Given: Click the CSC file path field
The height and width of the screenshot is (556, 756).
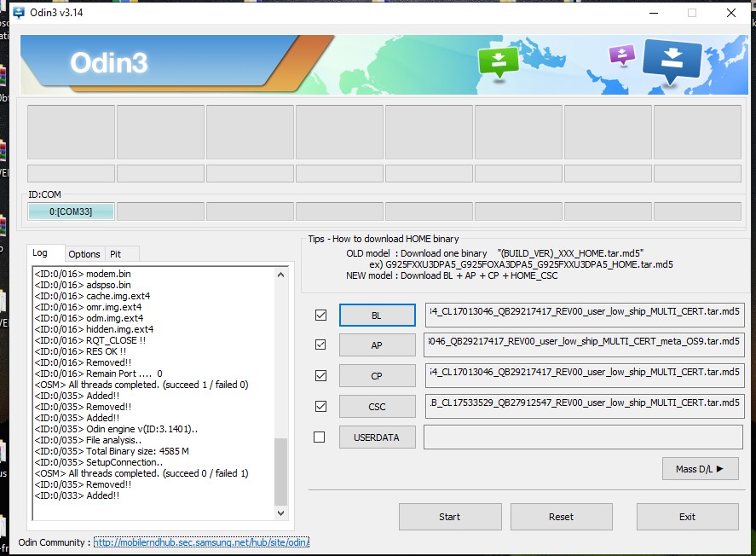Looking at the screenshot, I should point(585,406).
